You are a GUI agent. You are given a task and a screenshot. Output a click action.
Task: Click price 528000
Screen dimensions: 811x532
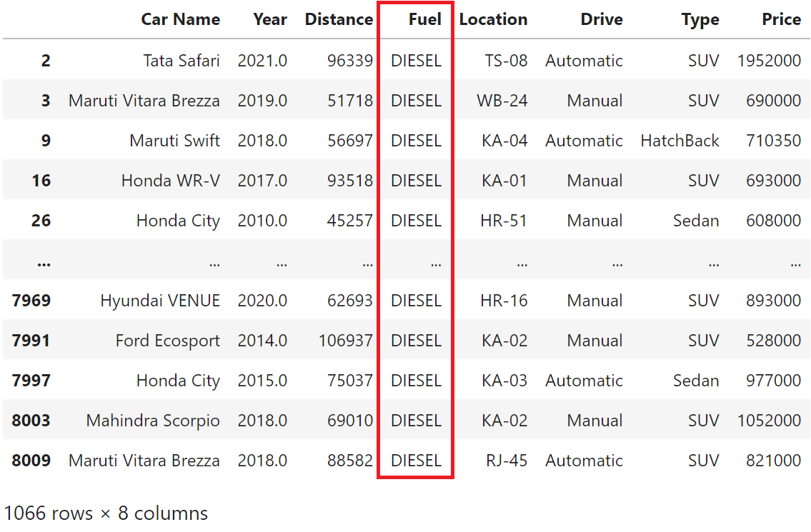[x=773, y=341]
